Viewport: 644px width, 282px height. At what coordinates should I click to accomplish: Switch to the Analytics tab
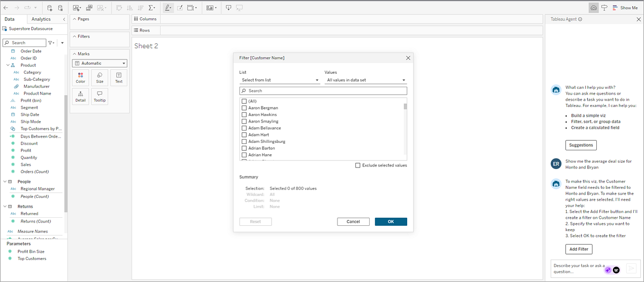[x=41, y=19]
